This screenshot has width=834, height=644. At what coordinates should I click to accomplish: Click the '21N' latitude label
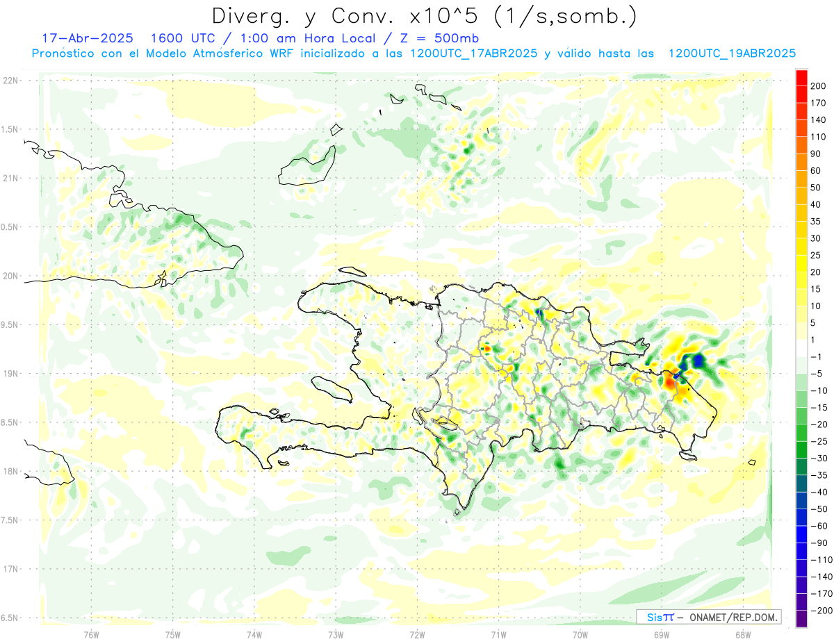[x=10, y=178]
